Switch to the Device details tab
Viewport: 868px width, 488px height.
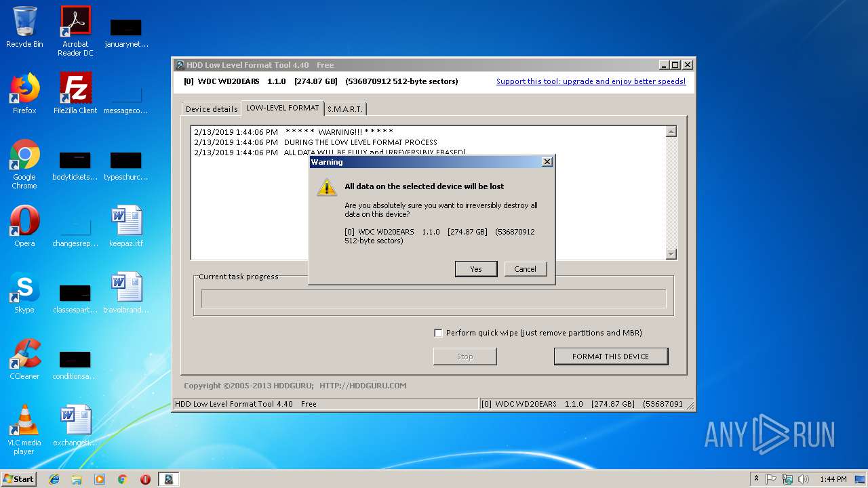(x=212, y=108)
